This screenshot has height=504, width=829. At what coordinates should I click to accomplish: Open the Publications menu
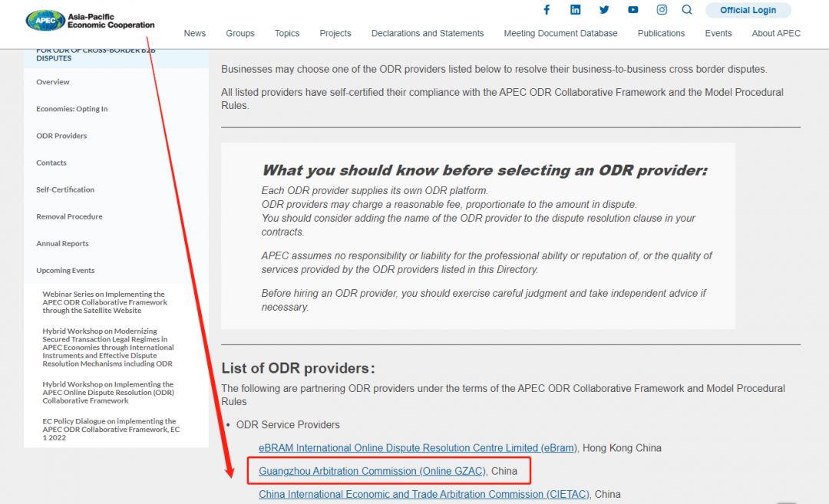click(x=661, y=33)
